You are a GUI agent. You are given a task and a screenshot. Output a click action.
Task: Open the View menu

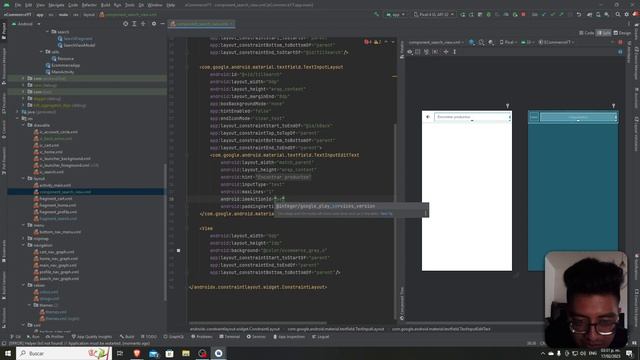tap(40, 5)
